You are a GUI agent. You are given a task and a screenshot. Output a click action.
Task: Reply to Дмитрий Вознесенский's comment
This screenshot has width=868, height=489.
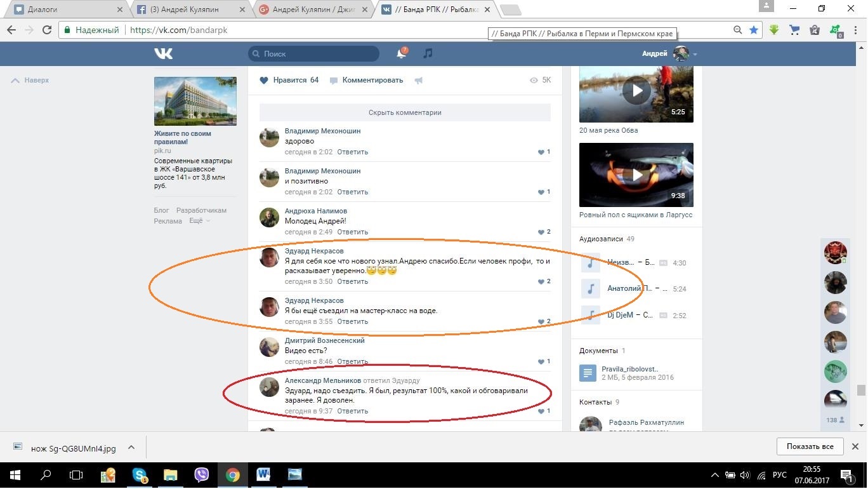pyautogui.click(x=352, y=362)
